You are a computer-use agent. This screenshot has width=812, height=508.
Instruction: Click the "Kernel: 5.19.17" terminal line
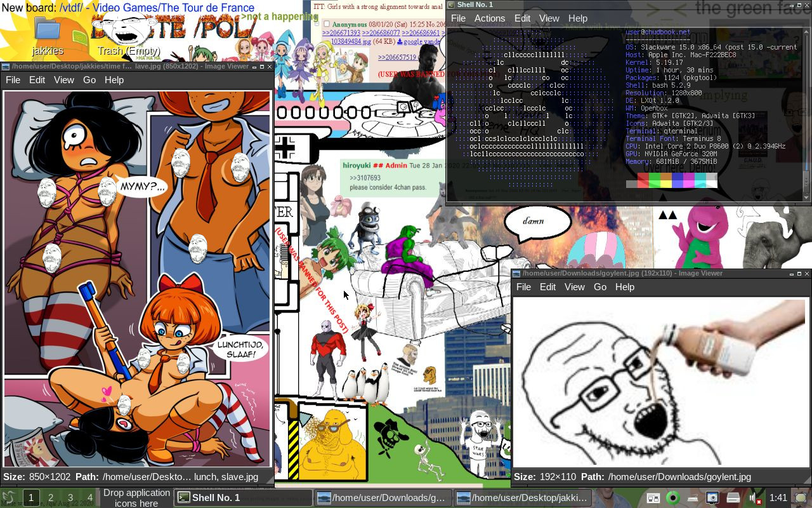pos(654,62)
